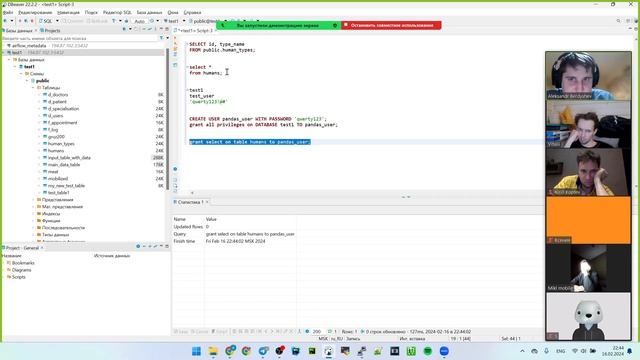Click the mobilized table icon
The image size is (640, 360).
pyautogui.click(x=45, y=178)
